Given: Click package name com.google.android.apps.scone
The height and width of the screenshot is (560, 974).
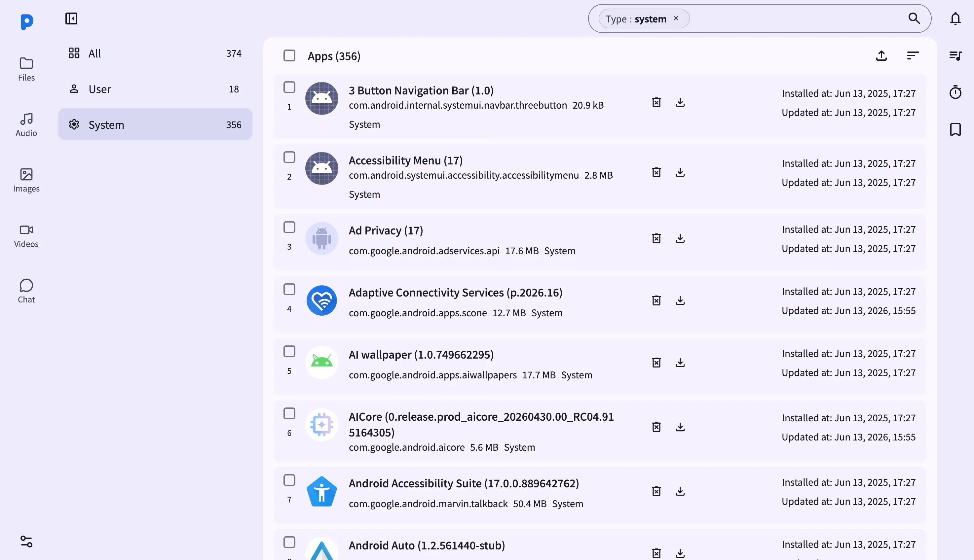Looking at the screenshot, I should coord(418,313).
